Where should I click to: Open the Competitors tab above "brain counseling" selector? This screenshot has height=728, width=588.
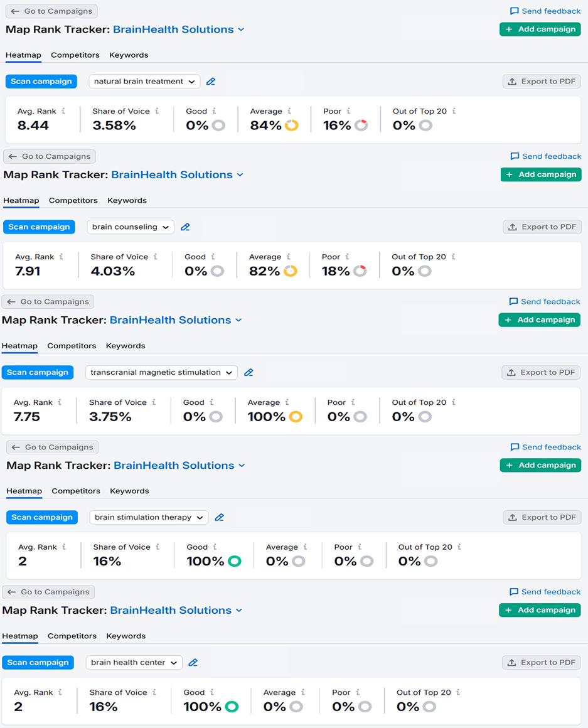[x=73, y=201]
